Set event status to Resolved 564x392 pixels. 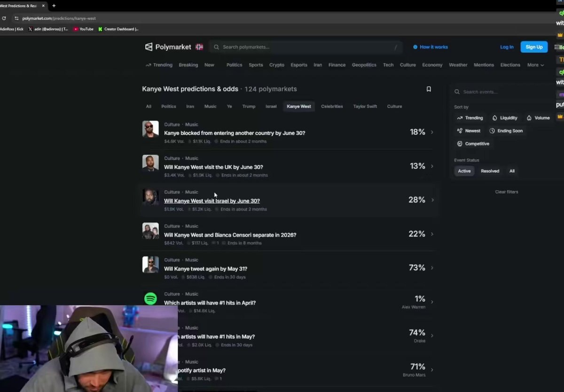coord(490,171)
